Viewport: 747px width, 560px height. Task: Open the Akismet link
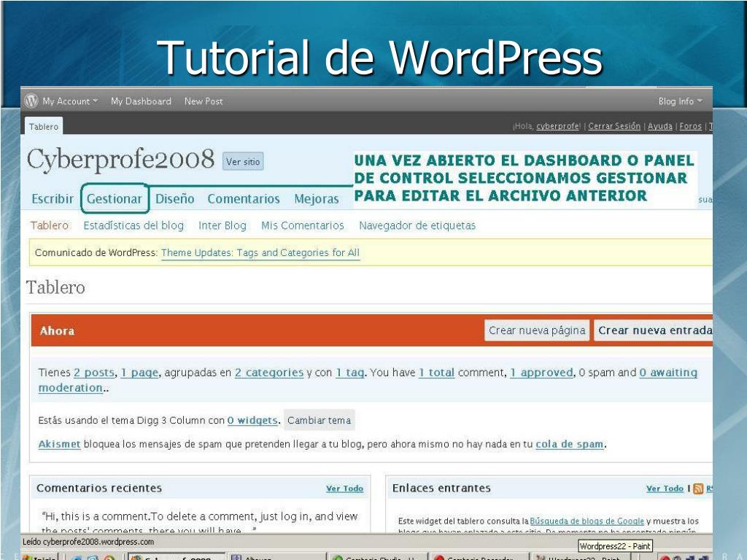[x=59, y=444]
